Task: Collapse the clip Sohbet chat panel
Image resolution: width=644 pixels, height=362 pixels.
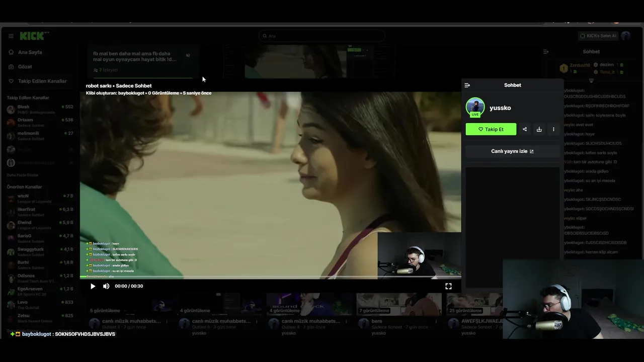Action: [467, 85]
